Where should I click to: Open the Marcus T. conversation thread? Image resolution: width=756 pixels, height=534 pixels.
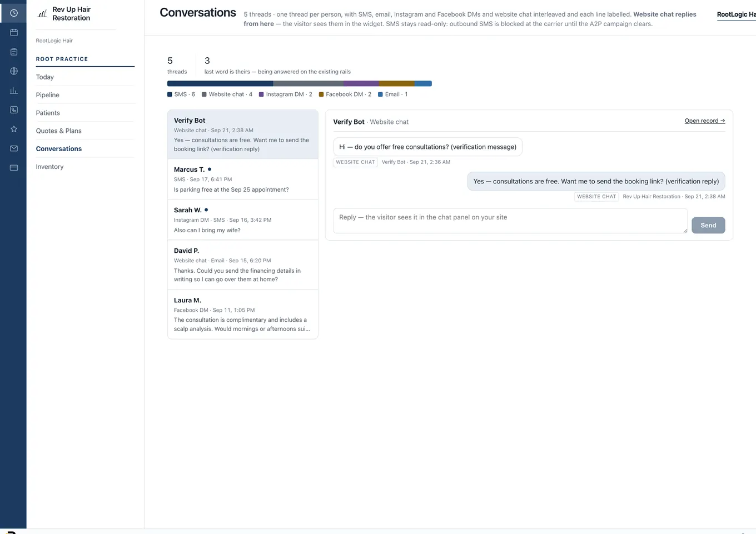click(243, 179)
